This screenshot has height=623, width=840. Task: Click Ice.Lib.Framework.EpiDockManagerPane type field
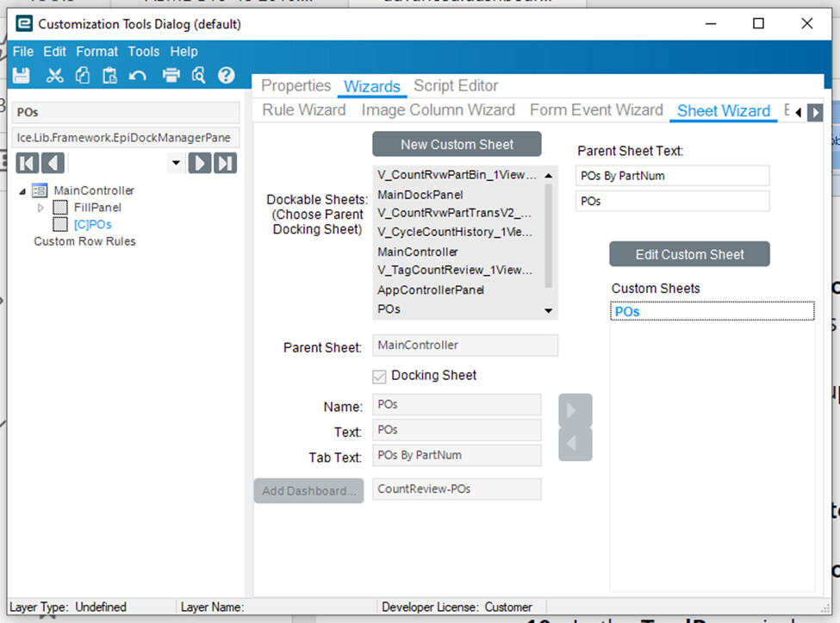(126, 138)
